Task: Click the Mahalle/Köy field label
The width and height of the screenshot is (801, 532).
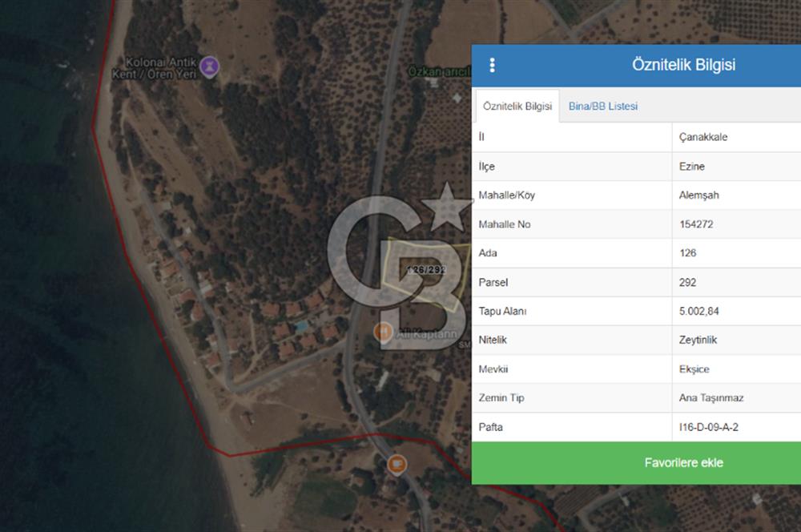Action: [x=506, y=195]
